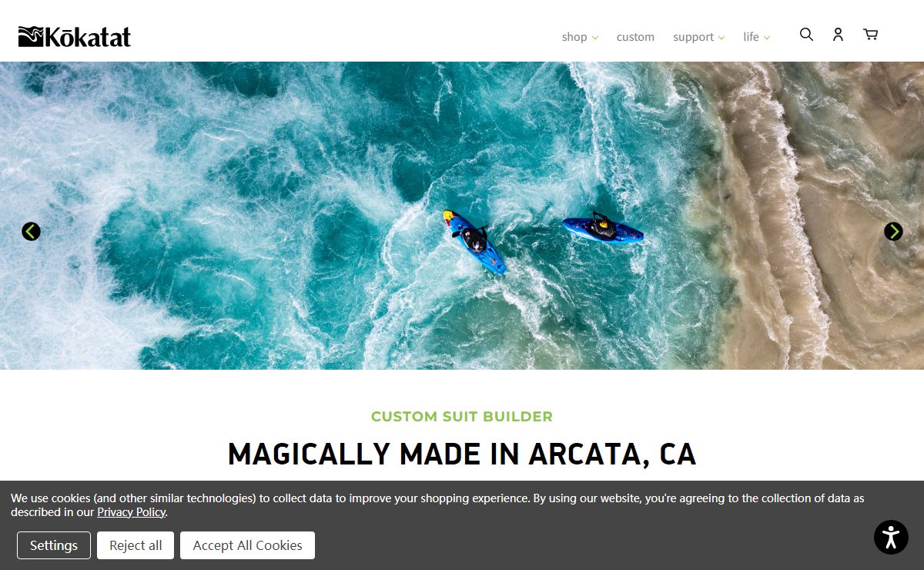Click the Magically Made in Arcata heading
924x570 pixels.
coord(462,454)
